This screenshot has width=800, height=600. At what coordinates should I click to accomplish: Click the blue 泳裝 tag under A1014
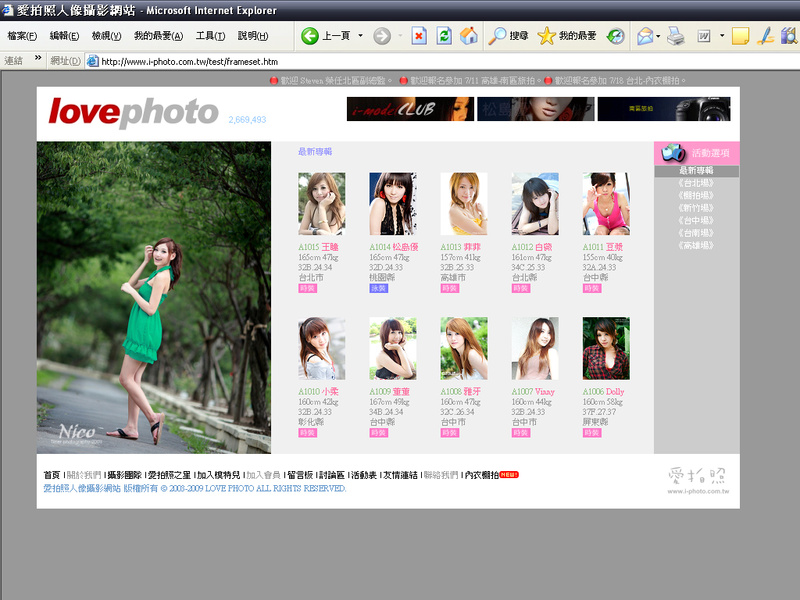(x=379, y=288)
